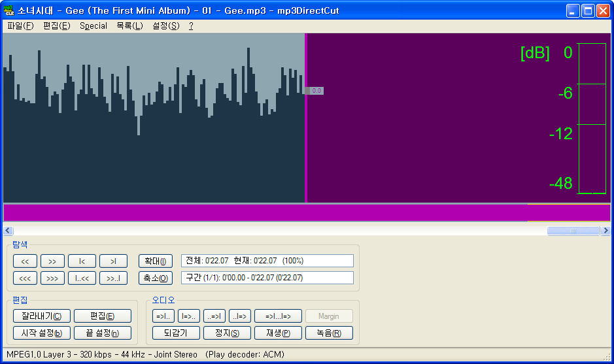Click the =>|...|=> audio preview button
The image size is (614, 364).
(278, 316)
